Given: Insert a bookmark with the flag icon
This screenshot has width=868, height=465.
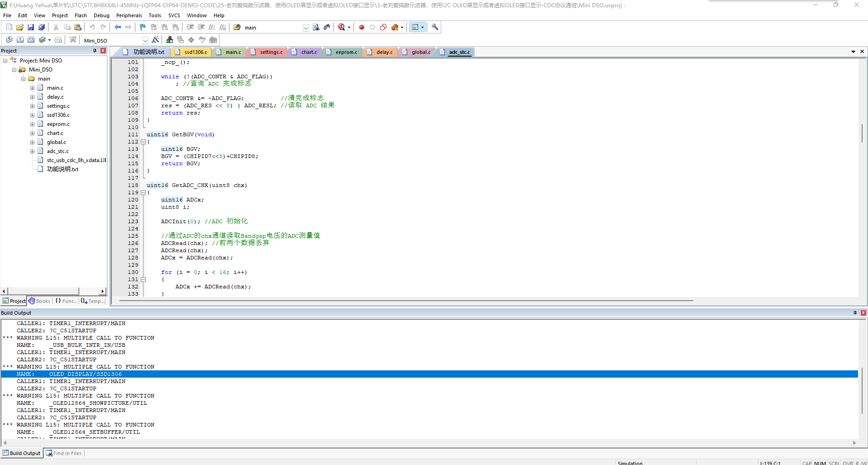Looking at the screenshot, I should (143, 28).
